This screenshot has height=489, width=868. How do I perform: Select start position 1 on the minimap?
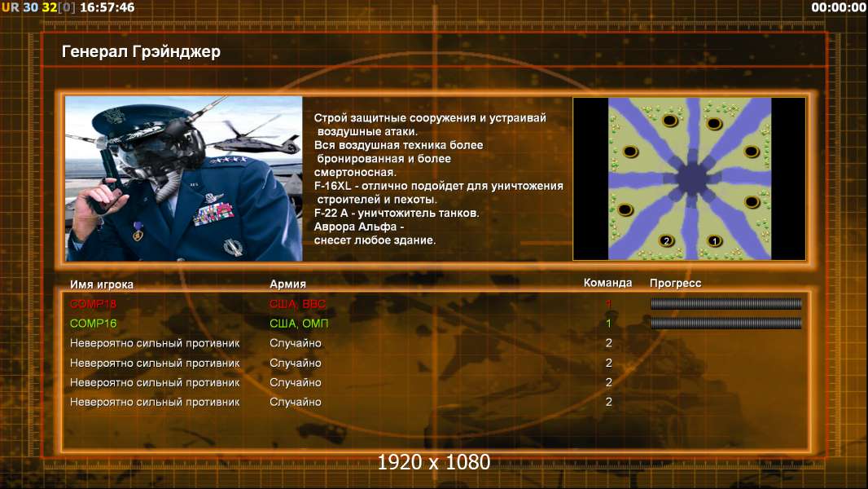(x=714, y=241)
